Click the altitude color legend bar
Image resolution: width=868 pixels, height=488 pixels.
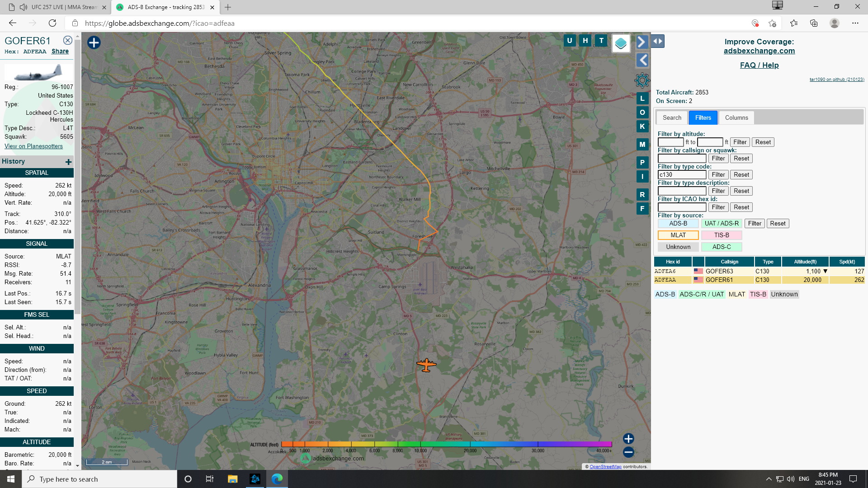(x=446, y=444)
